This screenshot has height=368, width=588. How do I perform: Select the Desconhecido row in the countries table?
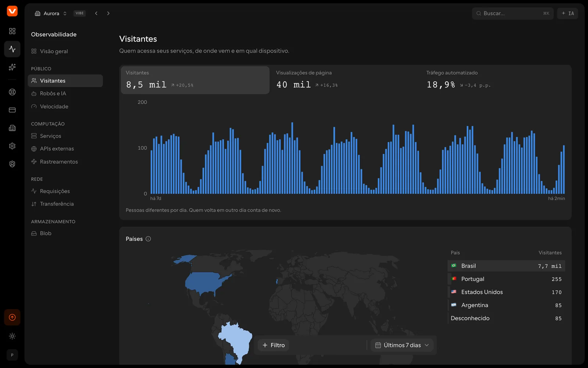click(506, 318)
